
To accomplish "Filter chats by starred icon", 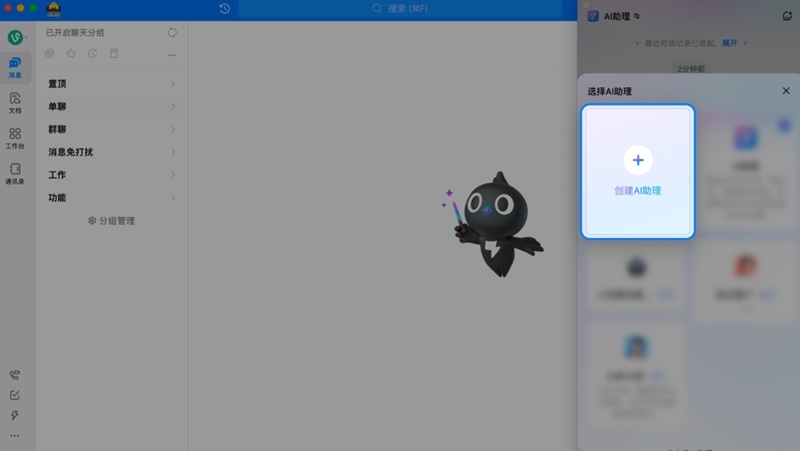I will pos(71,53).
